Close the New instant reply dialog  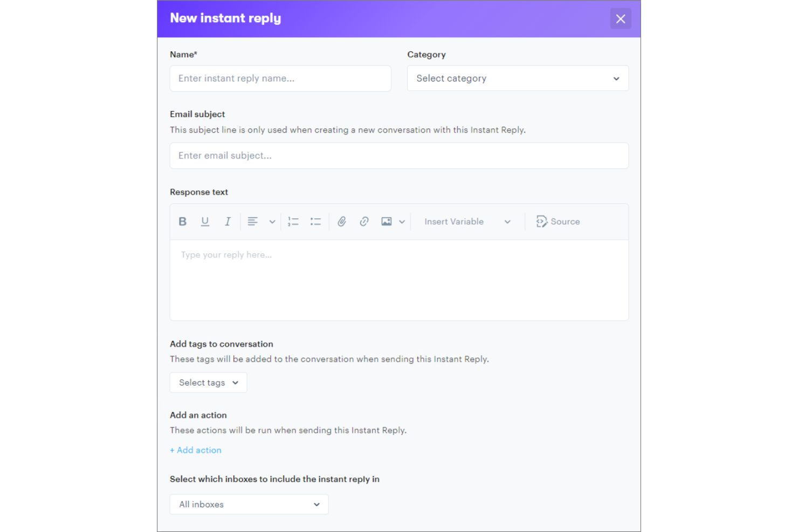pos(620,18)
